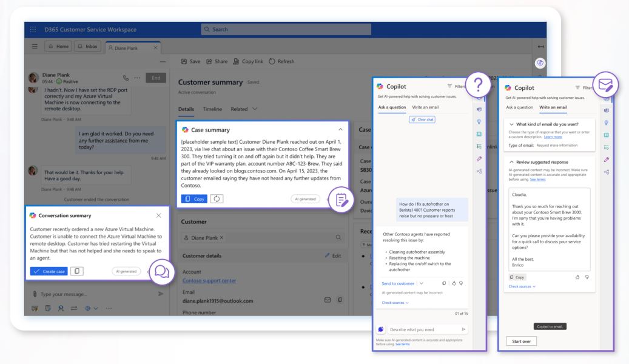Click the Start over button

coord(521,341)
